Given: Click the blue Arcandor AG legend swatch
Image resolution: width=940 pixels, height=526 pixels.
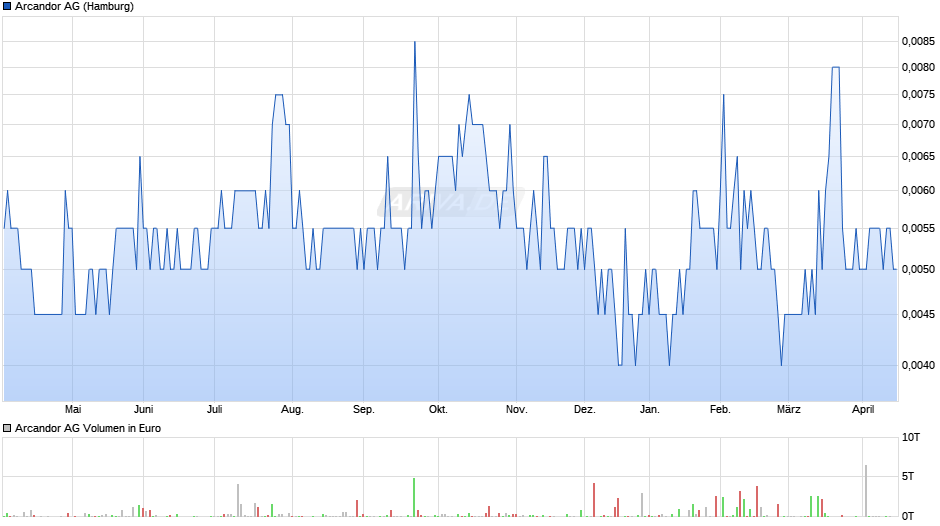Looking at the screenshot, I should (x=7, y=7).
